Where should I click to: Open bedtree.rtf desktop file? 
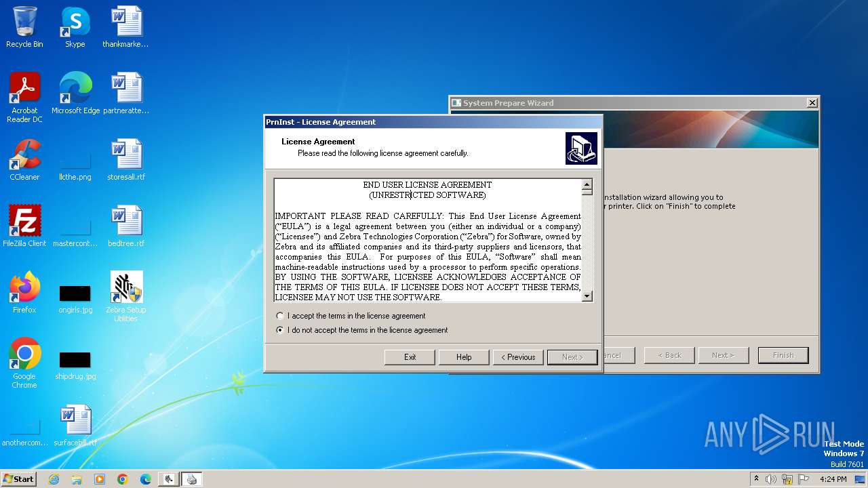coord(126,226)
